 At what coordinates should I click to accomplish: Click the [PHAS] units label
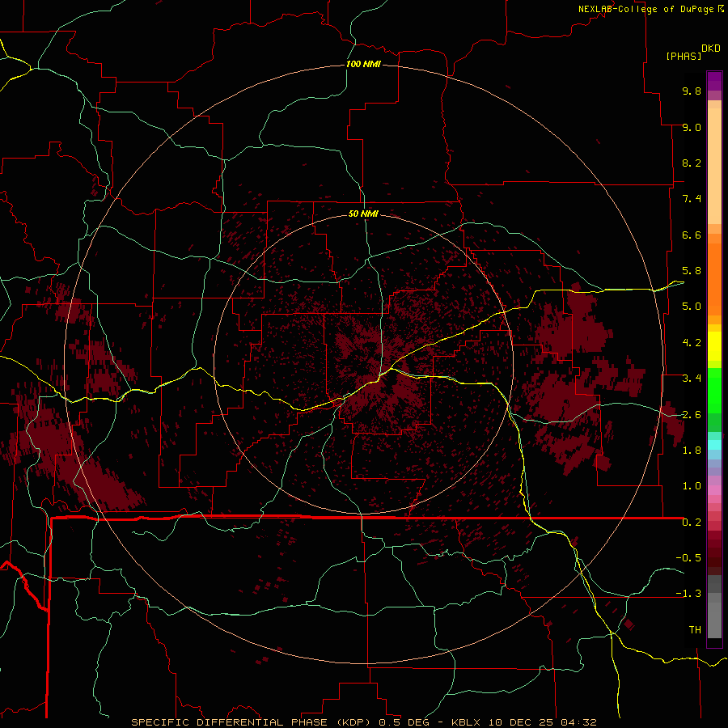coord(684,56)
